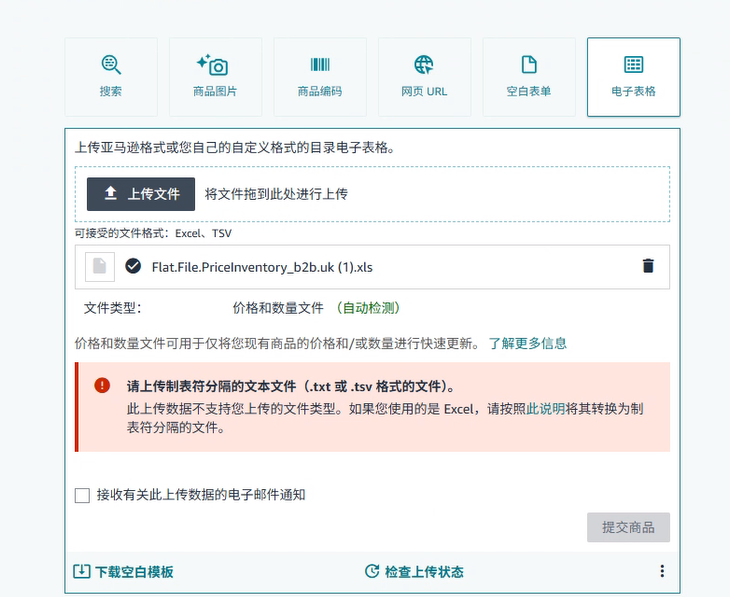This screenshot has width=730, height=597.
Task: Click the error heading about .txt or .tsv files
Action: tap(291, 386)
